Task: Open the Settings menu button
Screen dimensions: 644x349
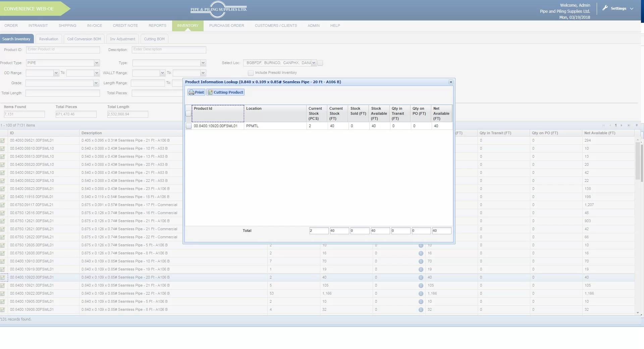Action: click(618, 9)
